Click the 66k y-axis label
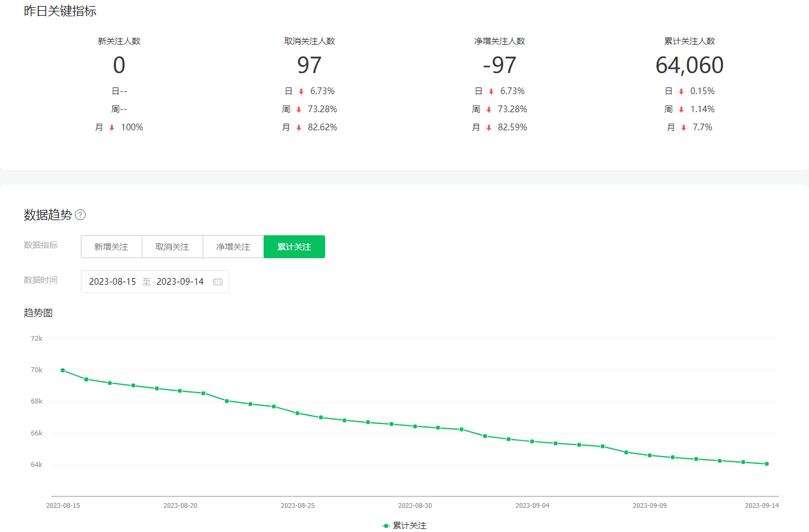 click(x=36, y=433)
